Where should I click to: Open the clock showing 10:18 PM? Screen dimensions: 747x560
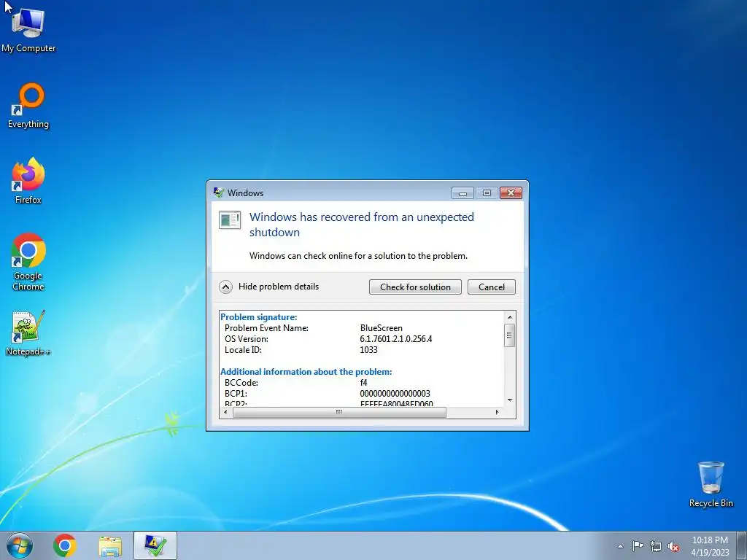710,545
